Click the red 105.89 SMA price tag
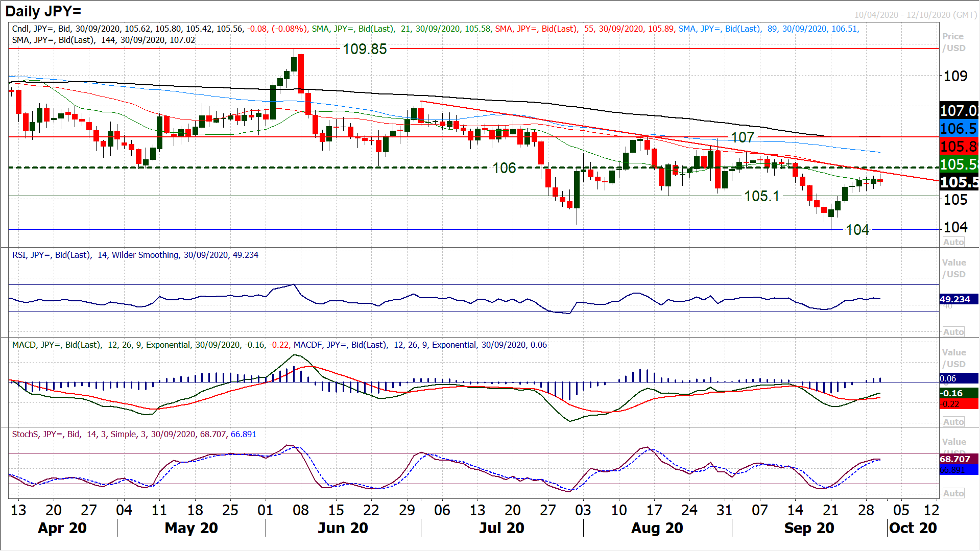980x551 pixels. click(x=959, y=147)
